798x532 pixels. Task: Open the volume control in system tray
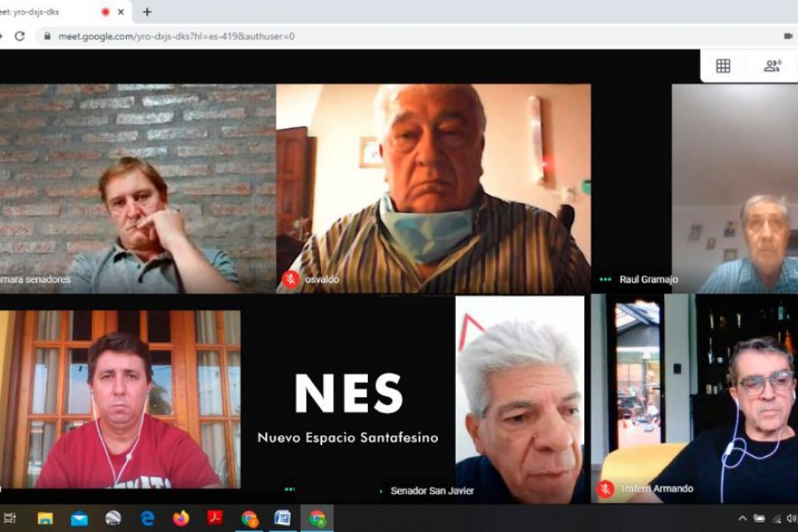(791, 519)
